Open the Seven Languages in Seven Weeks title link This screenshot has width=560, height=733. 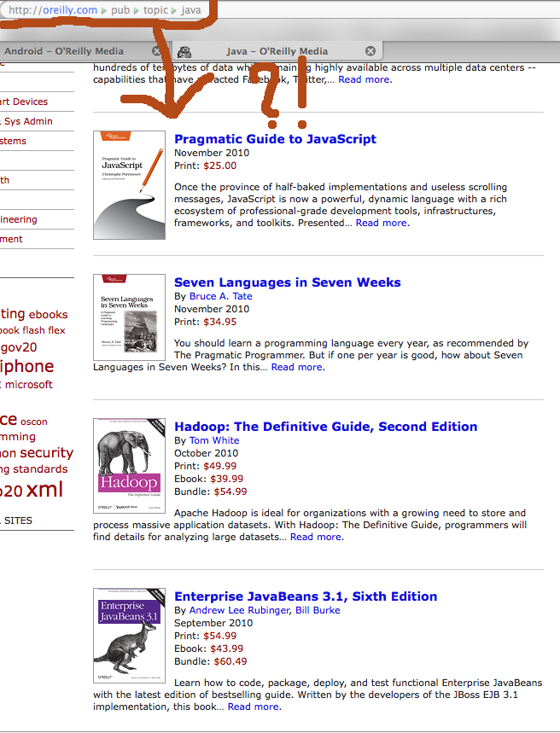click(287, 282)
